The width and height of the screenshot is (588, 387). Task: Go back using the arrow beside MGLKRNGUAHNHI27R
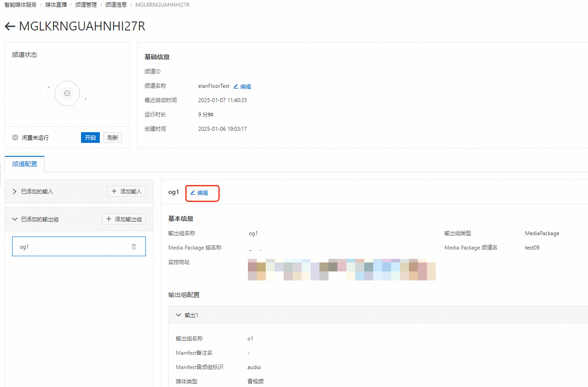click(x=10, y=26)
